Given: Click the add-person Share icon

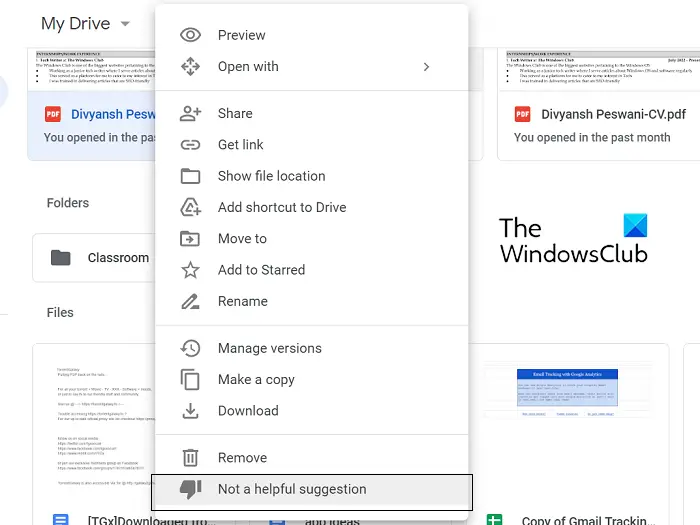Looking at the screenshot, I should (190, 113).
